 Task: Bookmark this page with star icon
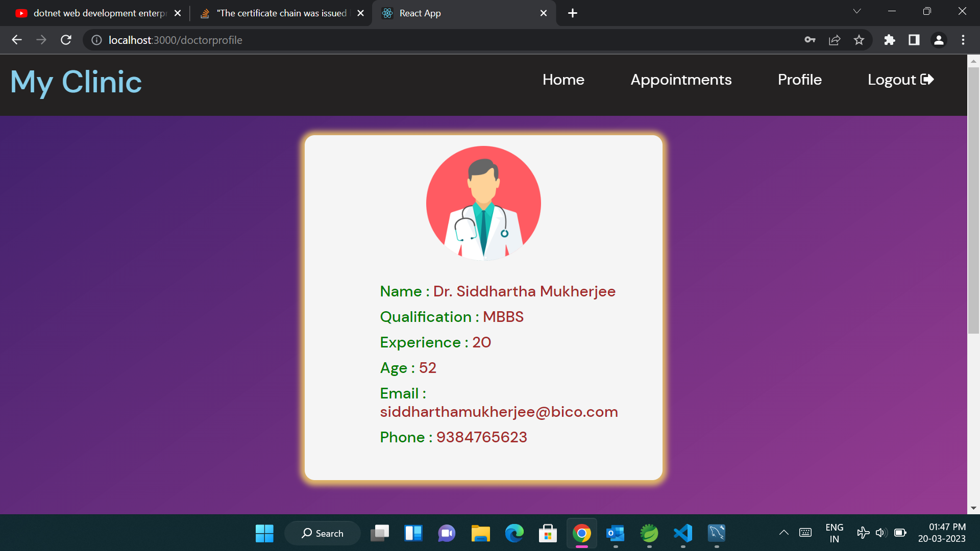click(x=859, y=40)
